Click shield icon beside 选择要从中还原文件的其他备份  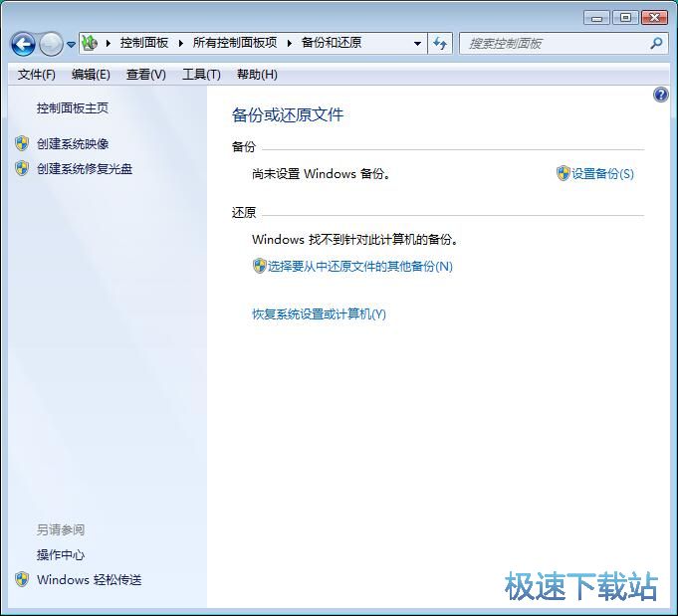coord(260,266)
